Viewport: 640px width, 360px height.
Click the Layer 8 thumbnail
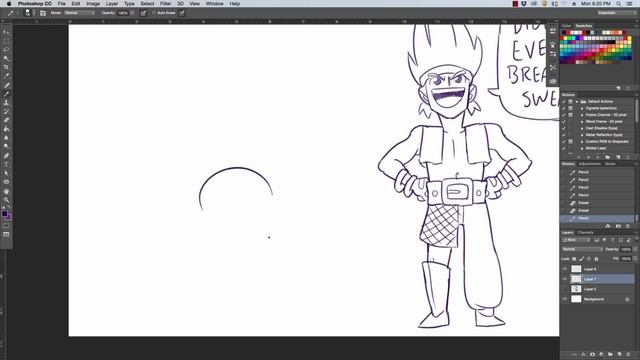pyautogui.click(x=576, y=269)
